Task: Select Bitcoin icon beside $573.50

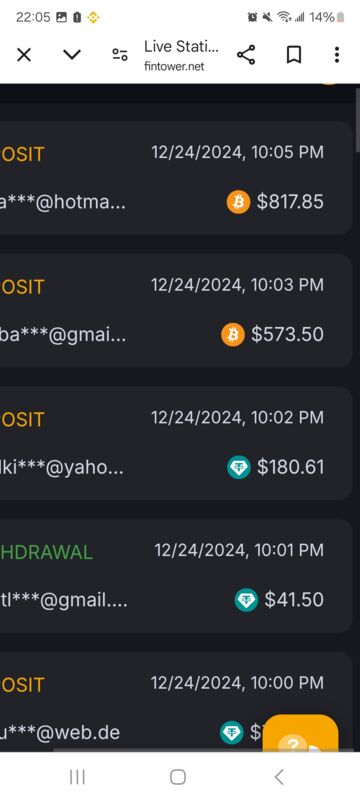Action: (233, 335)
